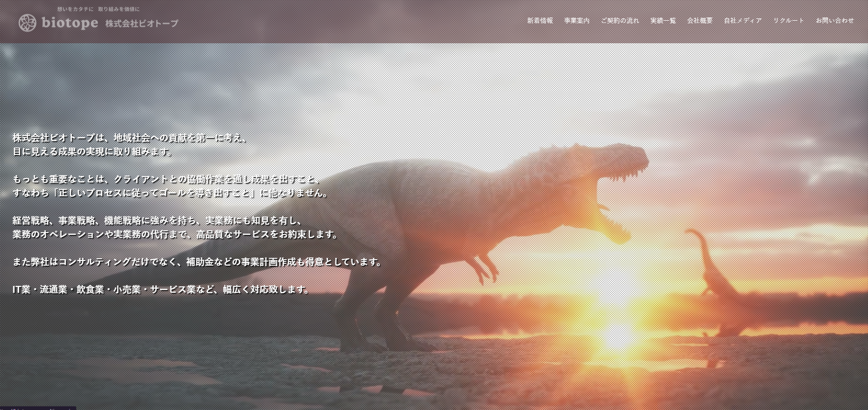Open ご契約の流れ in the navigation
Viewport: 868px width, 410px height.
[x=620, y=21]
